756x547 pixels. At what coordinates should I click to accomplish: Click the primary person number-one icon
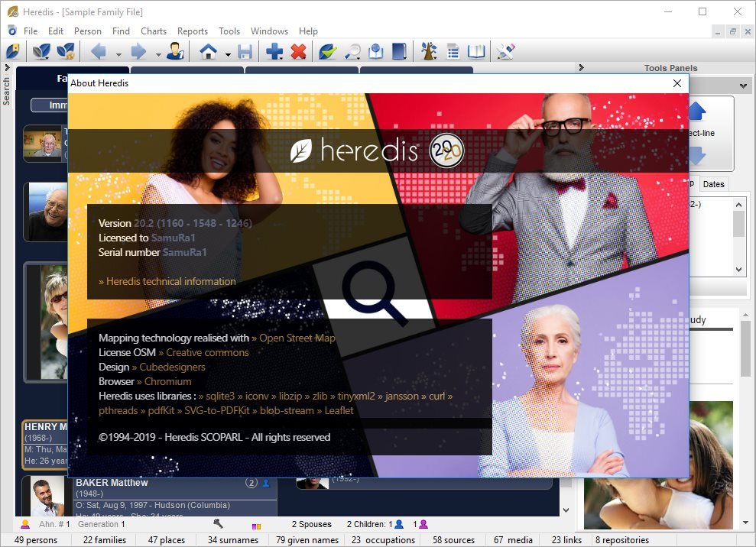point(175,51)
